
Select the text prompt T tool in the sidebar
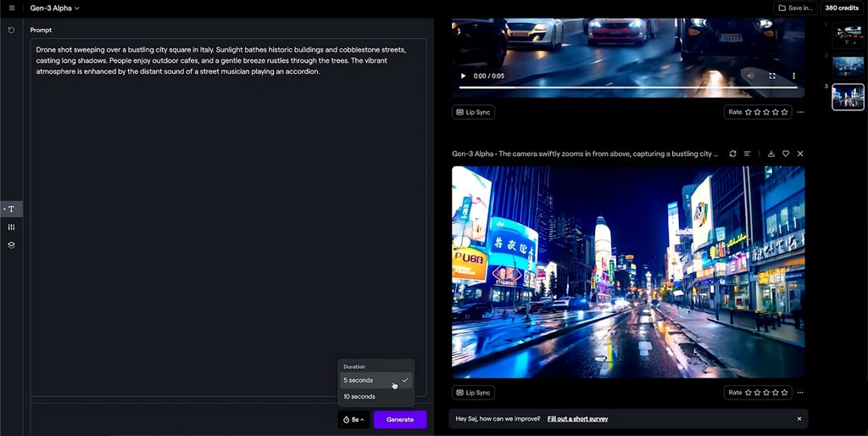(11, 209)
